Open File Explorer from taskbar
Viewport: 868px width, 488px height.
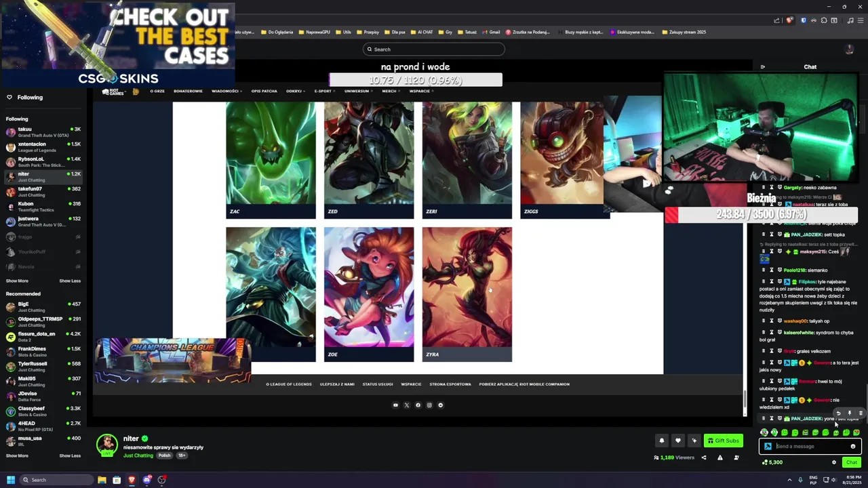(x=102, y=480)
